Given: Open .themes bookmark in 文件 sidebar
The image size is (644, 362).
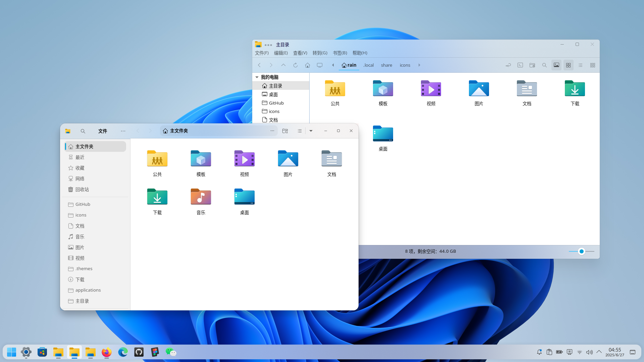Looking at the screenshot, I should 95,269.
